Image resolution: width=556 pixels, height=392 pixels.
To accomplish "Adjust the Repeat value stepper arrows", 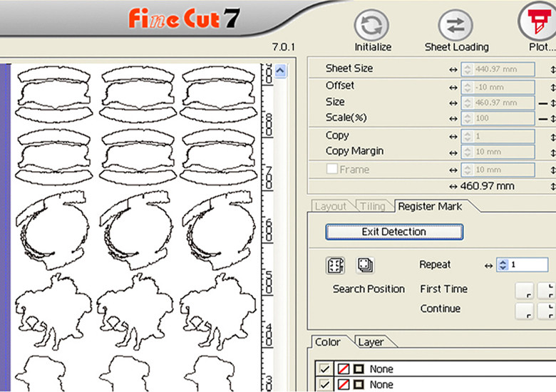I will pyautogui.click(x=503, y=265).
